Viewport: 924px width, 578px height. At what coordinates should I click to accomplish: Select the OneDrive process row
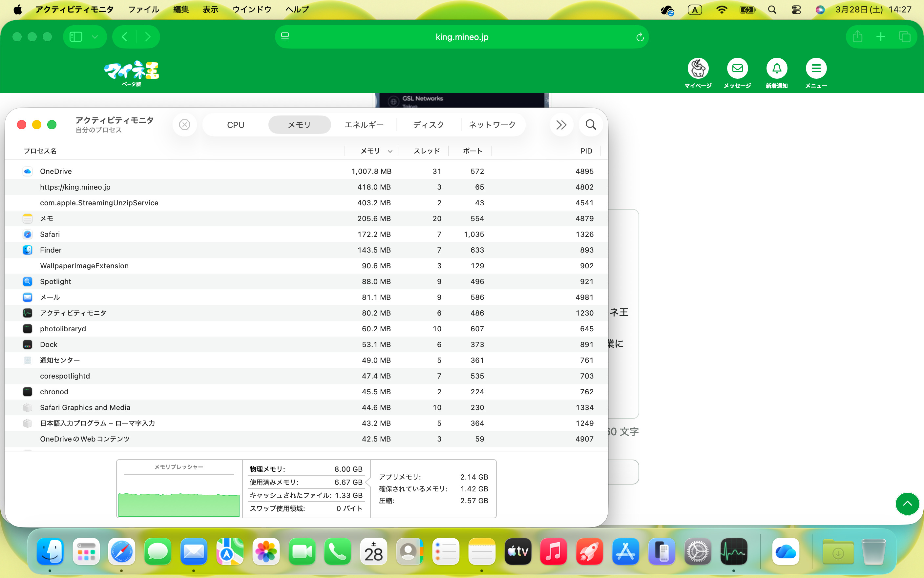56,171
